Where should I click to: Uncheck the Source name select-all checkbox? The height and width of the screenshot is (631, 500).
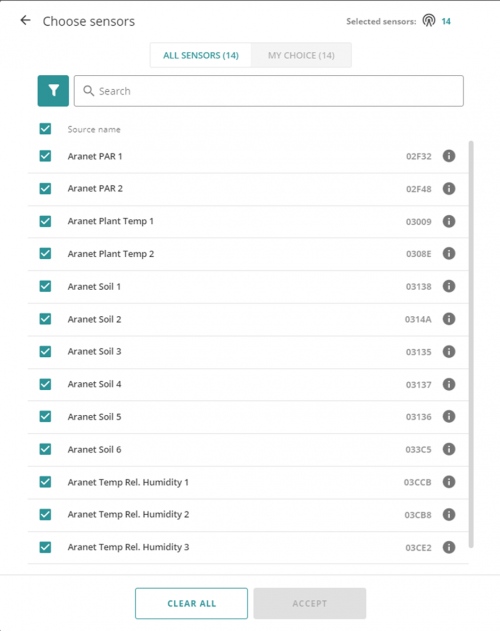[x=45, y=129]
